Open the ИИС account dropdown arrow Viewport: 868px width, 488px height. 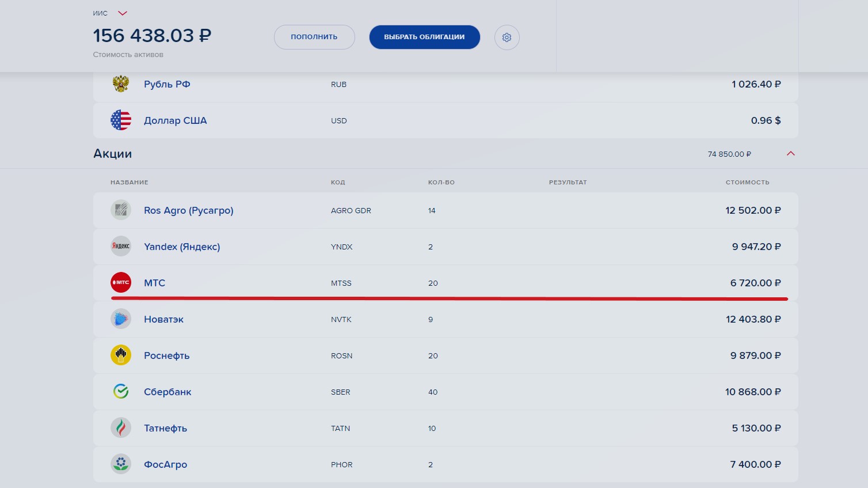(x=123, y=13)
